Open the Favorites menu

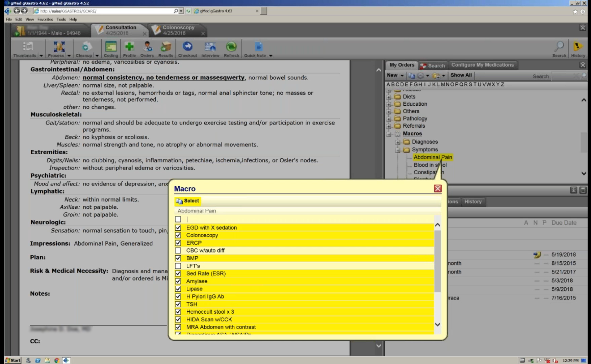(x=45, y=19)
